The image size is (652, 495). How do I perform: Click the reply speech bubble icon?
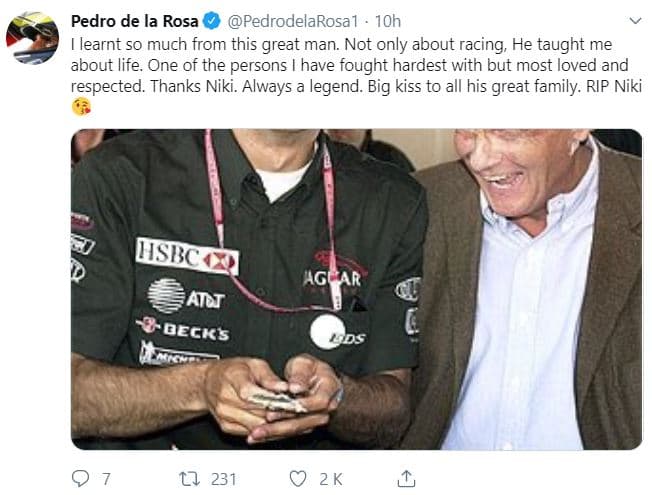point(81,478)
